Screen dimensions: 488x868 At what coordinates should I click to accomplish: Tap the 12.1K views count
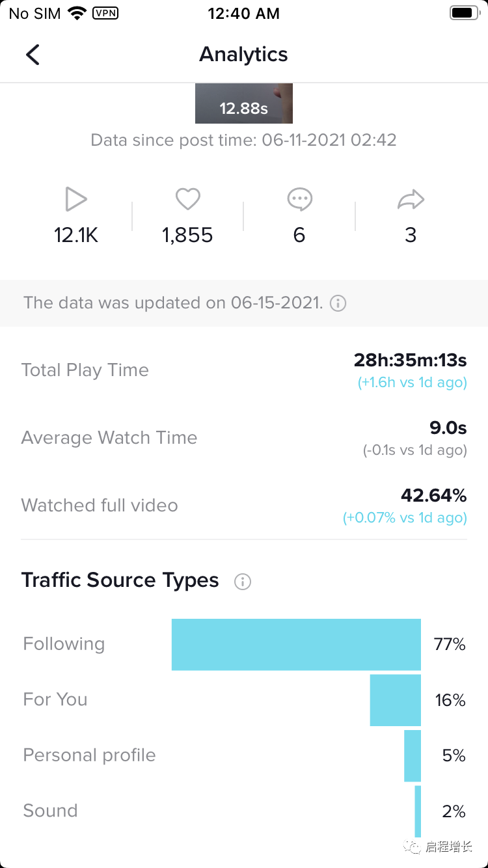click(76, 235)
